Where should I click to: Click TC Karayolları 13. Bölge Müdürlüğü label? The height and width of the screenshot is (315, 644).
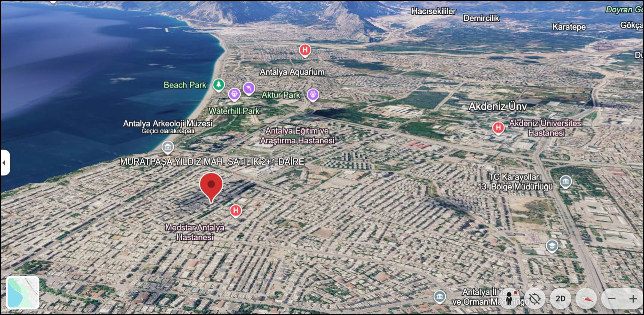pos(515,182)
